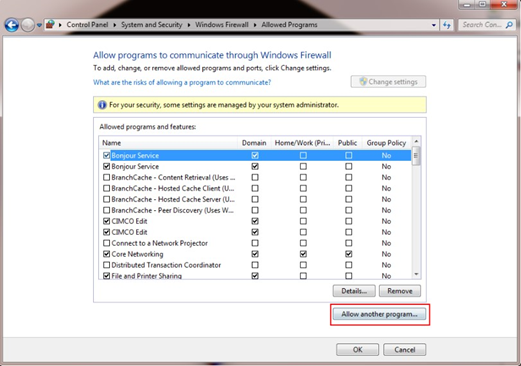
Task: Toggle Core Networking Home/Work checkbox
Action: (x=303, y=254)
